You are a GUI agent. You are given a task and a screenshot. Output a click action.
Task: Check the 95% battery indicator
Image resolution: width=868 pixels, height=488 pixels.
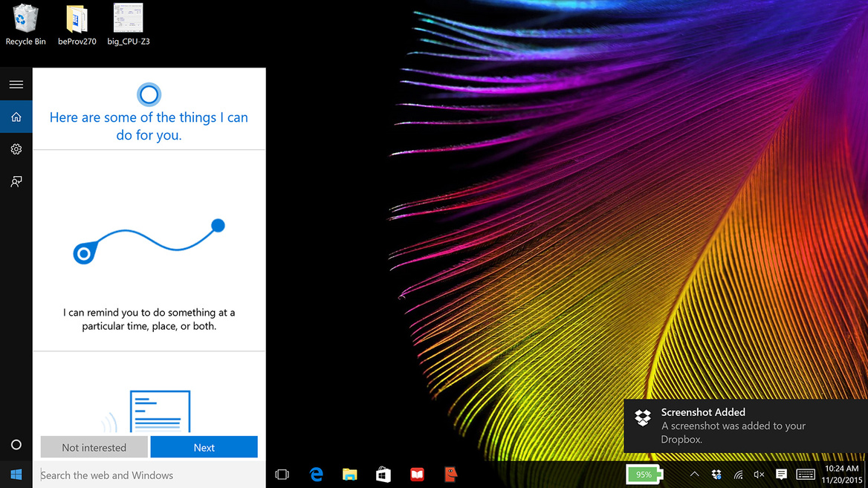[644, 475]
